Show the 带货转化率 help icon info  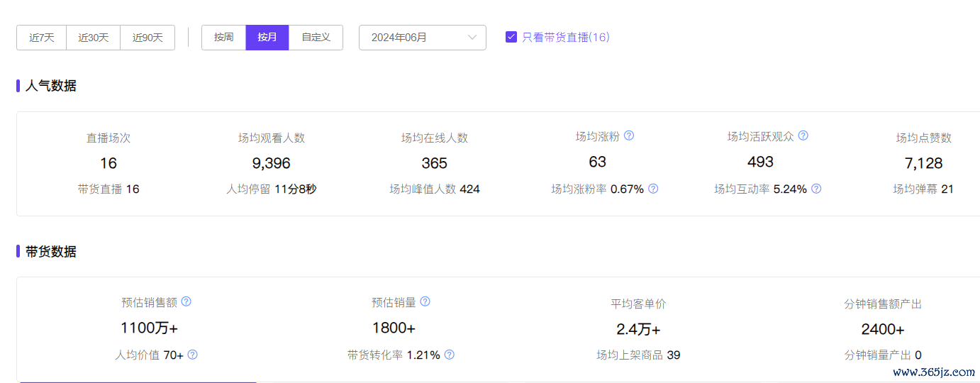(x=449, y=355)
